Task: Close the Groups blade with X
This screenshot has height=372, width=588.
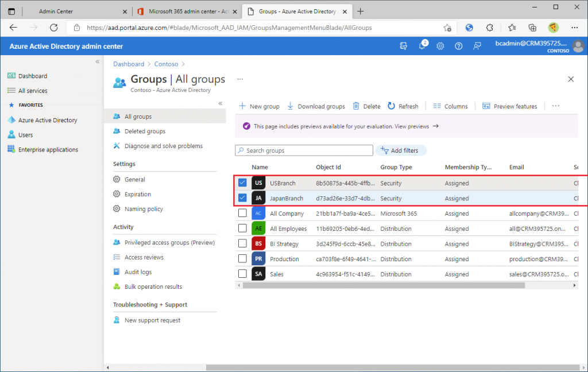Action: (x=571, y=79)
